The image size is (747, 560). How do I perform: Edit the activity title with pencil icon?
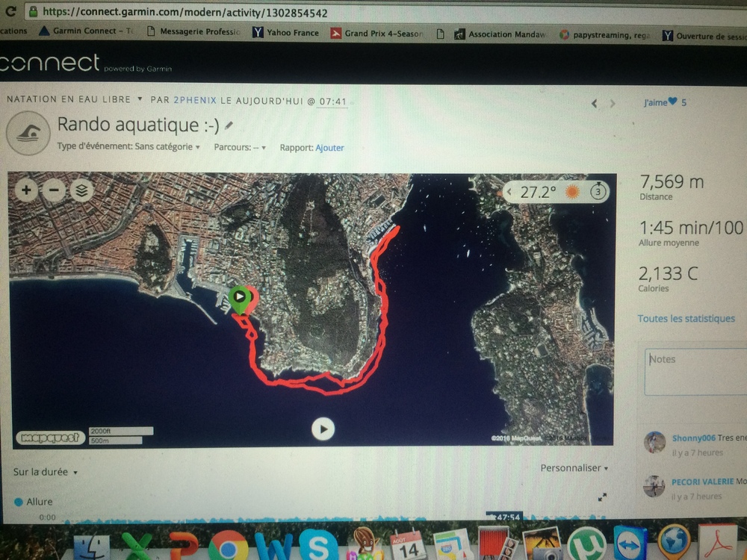pyautogui.click(x=229, y=125)
